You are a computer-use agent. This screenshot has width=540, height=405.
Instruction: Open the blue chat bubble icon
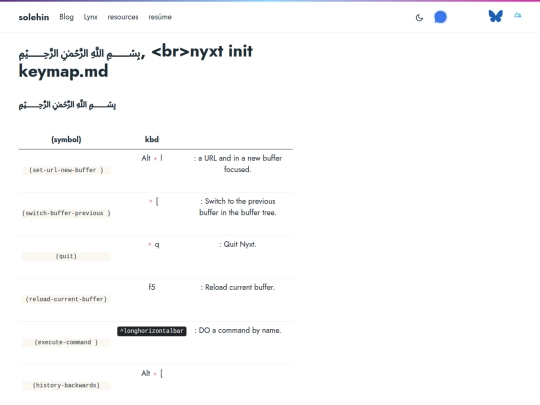440,17
